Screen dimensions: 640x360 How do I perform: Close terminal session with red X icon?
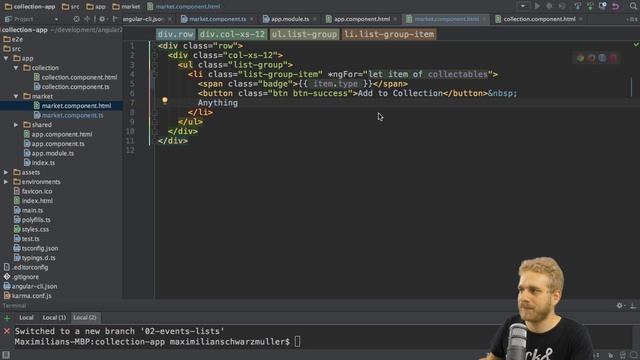tap(7, 331)
